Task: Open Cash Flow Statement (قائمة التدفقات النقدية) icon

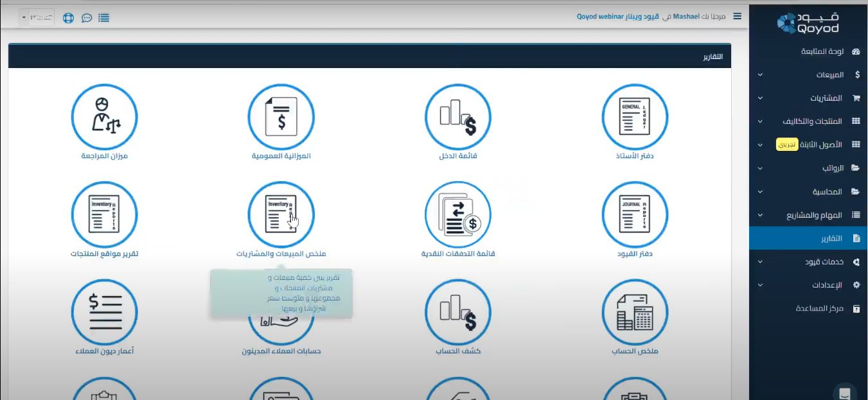Action: [x=457, y=214]
